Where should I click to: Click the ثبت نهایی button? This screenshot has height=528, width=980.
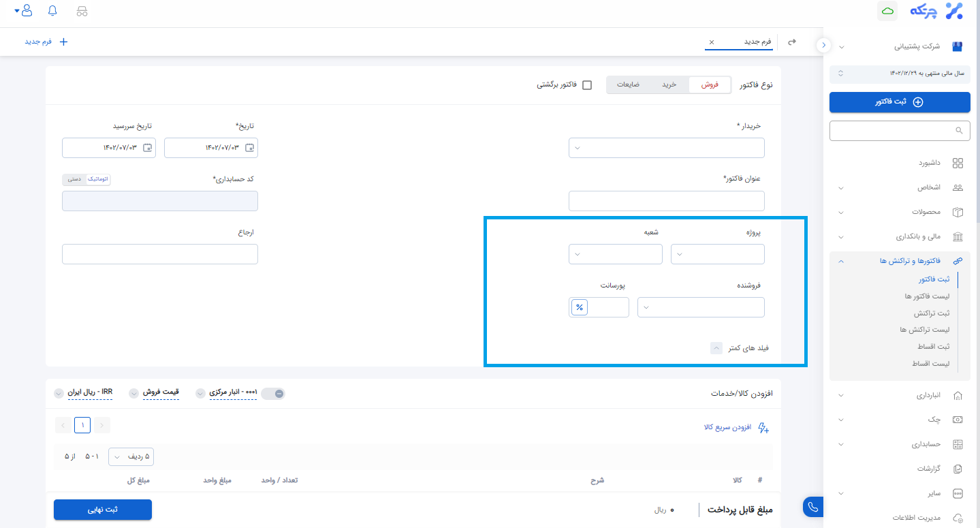click(103, 510)
